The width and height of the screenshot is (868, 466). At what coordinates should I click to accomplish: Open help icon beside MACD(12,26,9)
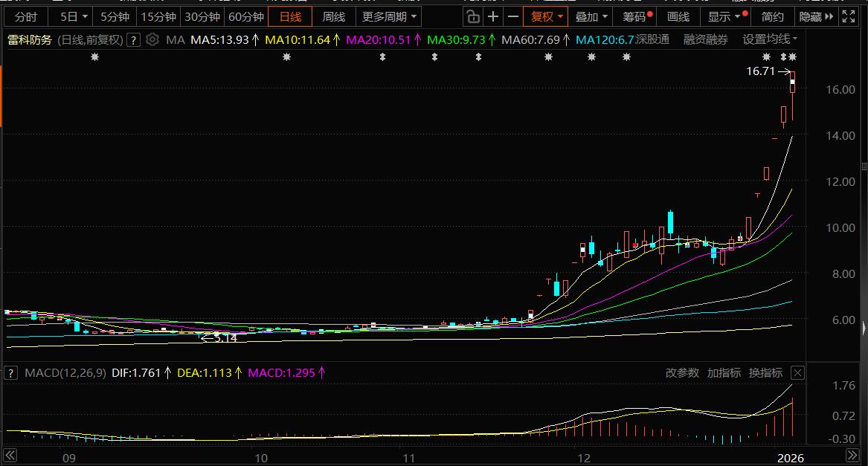pos(11,373)
